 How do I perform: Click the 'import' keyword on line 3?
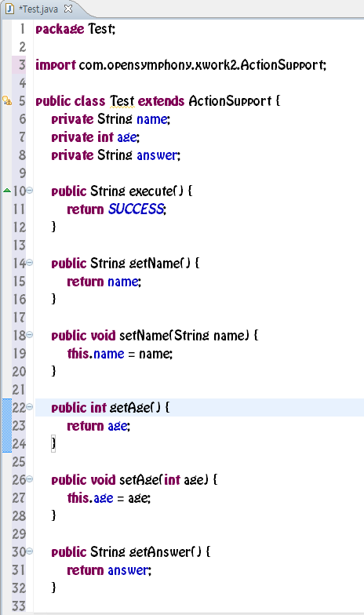(55, 65)
